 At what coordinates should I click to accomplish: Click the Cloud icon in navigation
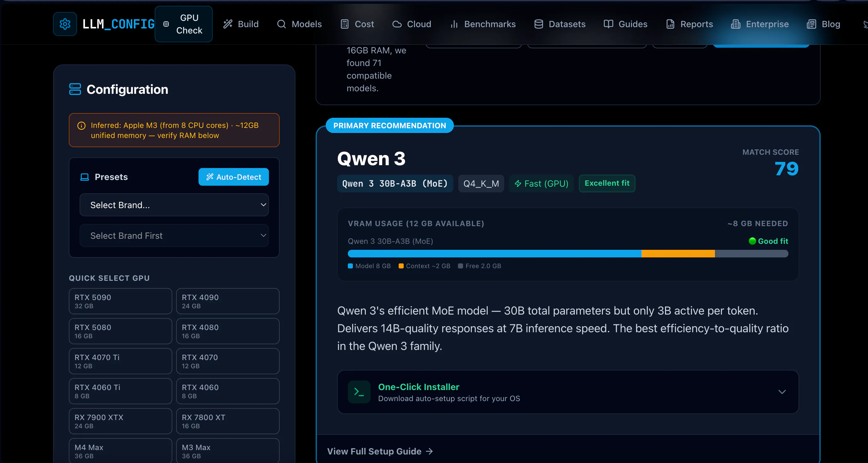pyautogui.click(x=397, y=24)
